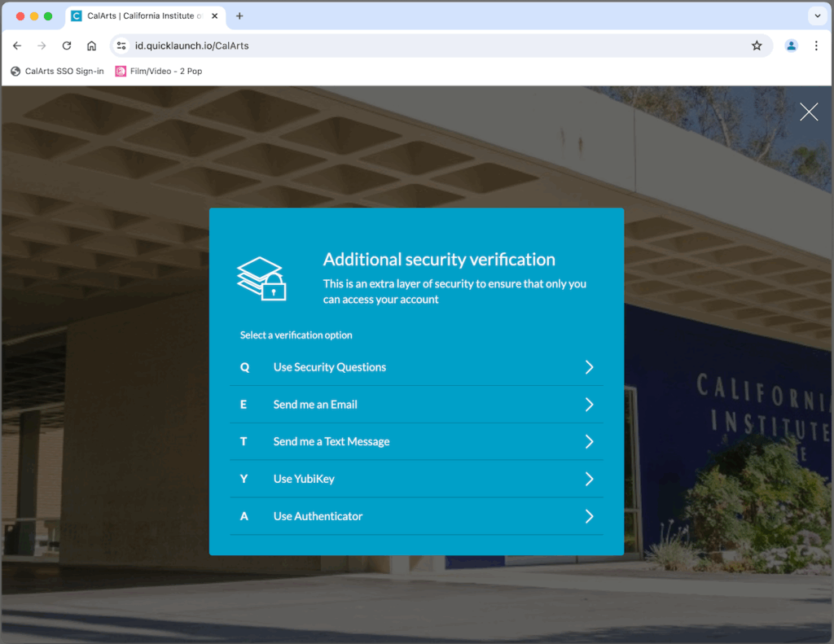Click the T icon for Text Message
Screen dimensions: 834x644
[244, 442]
